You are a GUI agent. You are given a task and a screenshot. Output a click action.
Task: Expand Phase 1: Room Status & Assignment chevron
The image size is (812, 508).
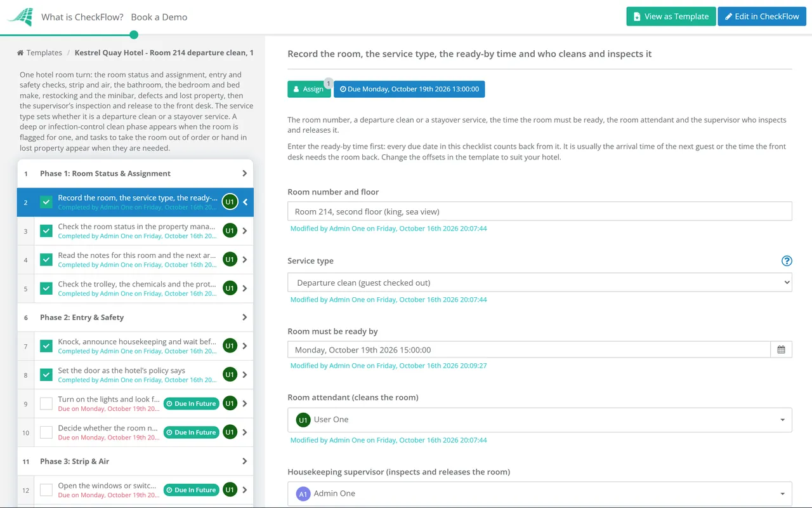click(x=245, y=173)
